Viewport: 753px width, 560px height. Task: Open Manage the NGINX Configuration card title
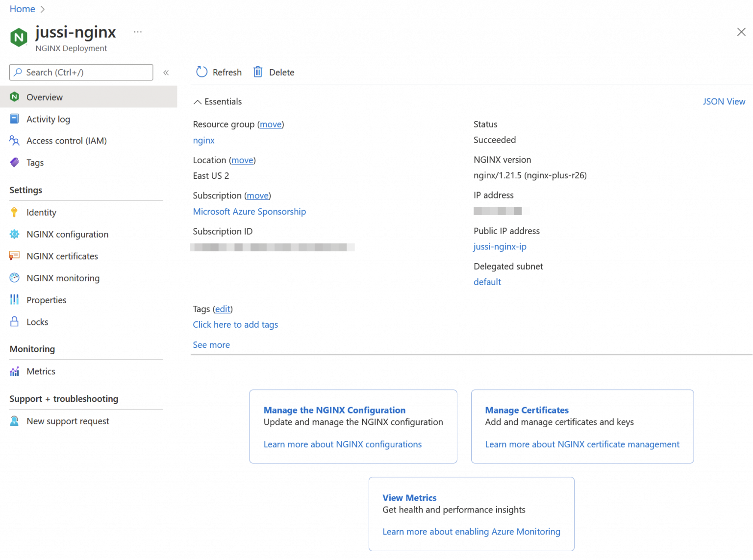(334, 410)
